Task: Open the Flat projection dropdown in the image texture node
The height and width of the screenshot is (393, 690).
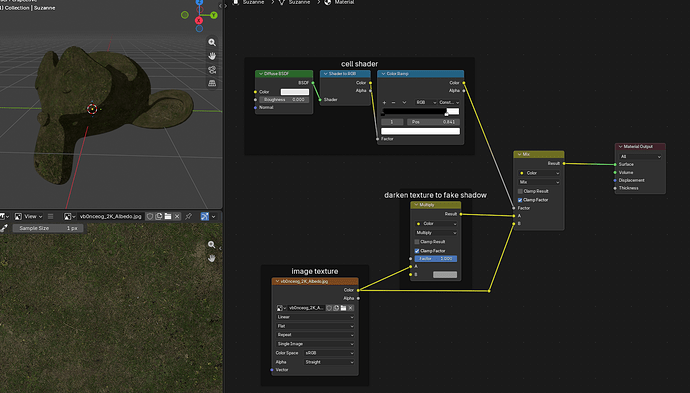Action: click(315, 326)
